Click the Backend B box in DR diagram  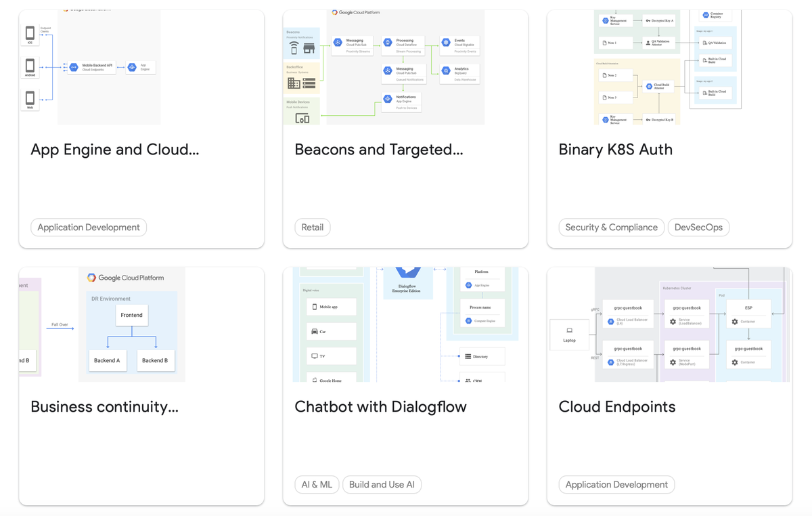coord(155,360)
